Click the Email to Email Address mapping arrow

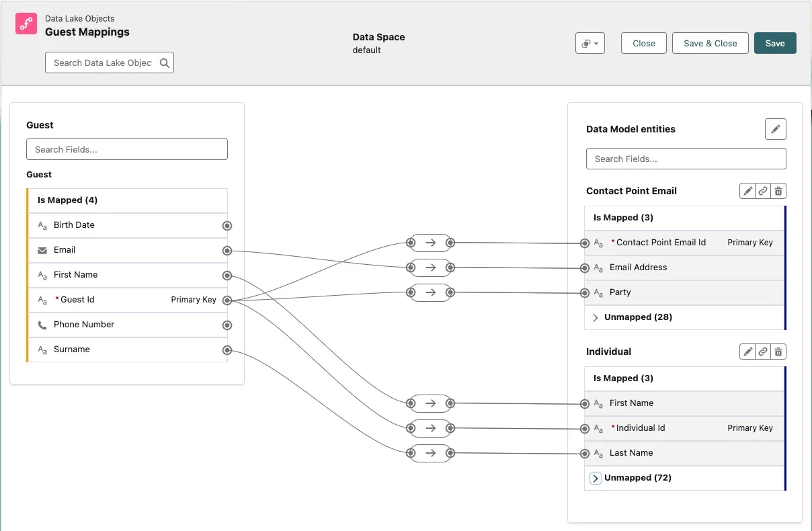point(431,268)
